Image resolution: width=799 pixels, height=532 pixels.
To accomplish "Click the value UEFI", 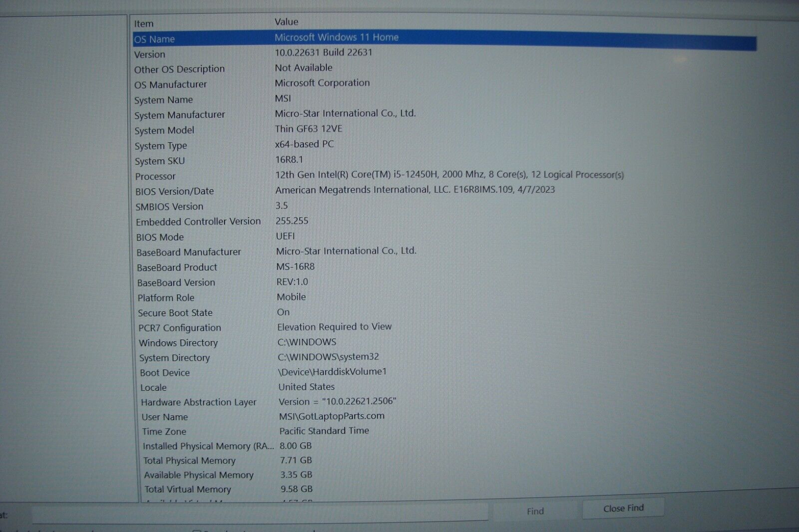I will (x=285, y=236).
